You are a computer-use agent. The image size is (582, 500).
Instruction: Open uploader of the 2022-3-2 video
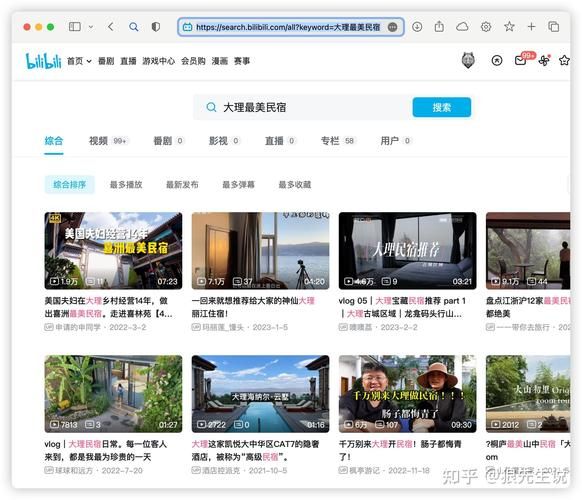click(x=78, y=327)
